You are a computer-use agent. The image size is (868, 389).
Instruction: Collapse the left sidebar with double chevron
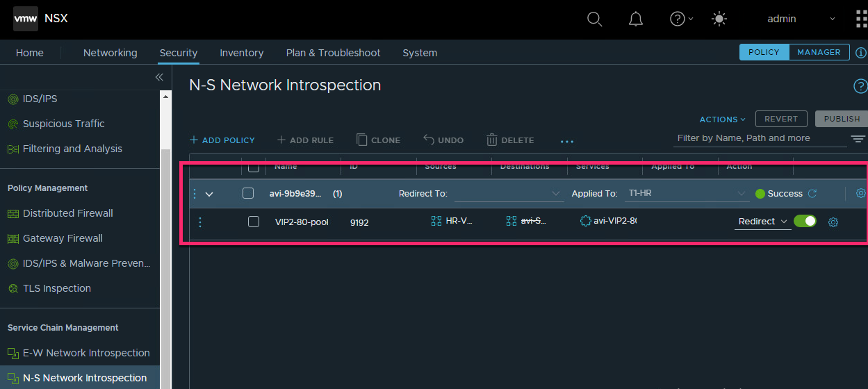(159, 77)
